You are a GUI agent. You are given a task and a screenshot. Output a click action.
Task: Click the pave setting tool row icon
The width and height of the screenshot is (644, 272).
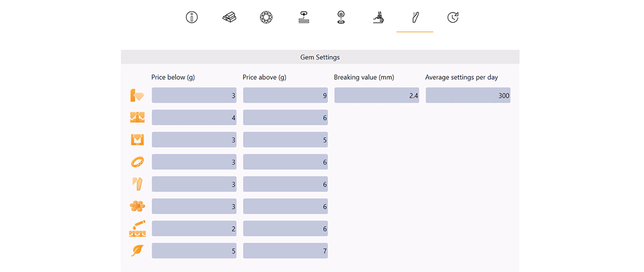click(x=137, y=228)
